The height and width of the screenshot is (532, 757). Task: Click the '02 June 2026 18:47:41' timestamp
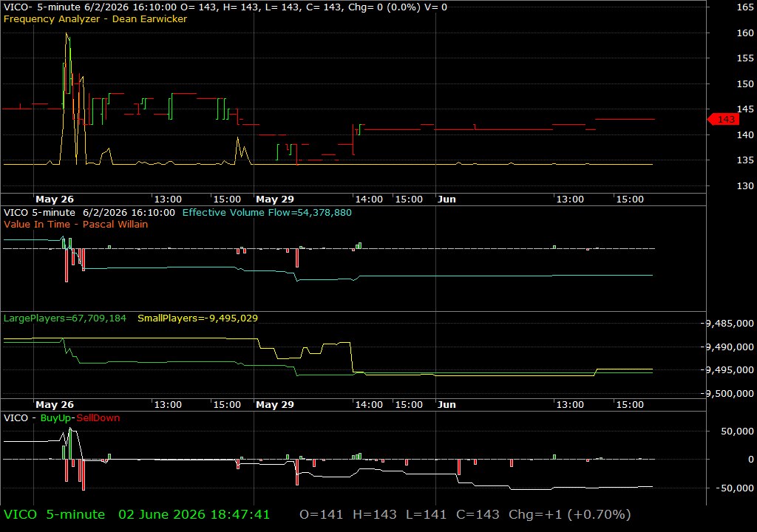pos(194,514)
